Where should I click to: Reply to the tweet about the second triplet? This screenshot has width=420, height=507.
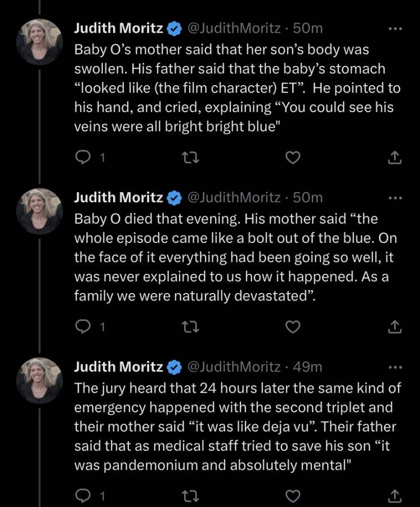[x=83, y=496]
